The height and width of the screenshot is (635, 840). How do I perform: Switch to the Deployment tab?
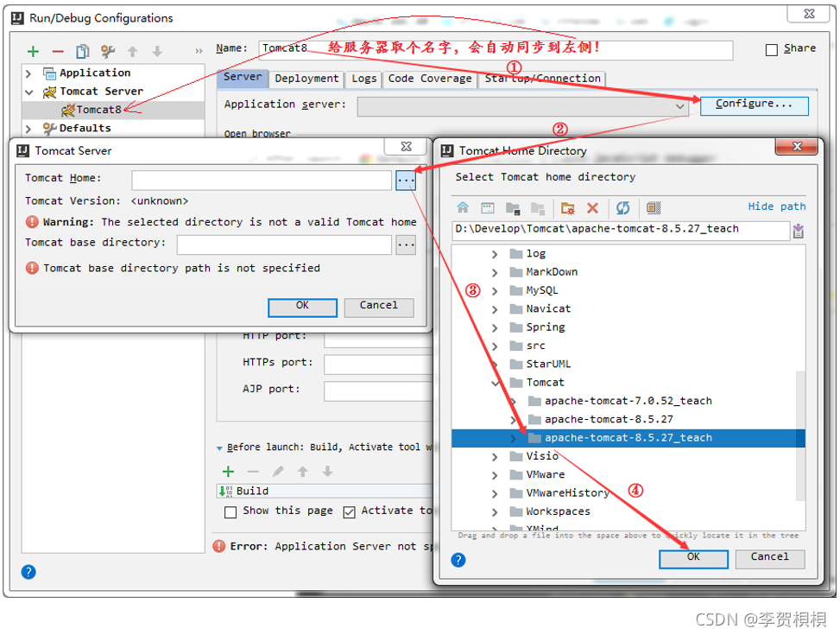[x=306, y=79]
